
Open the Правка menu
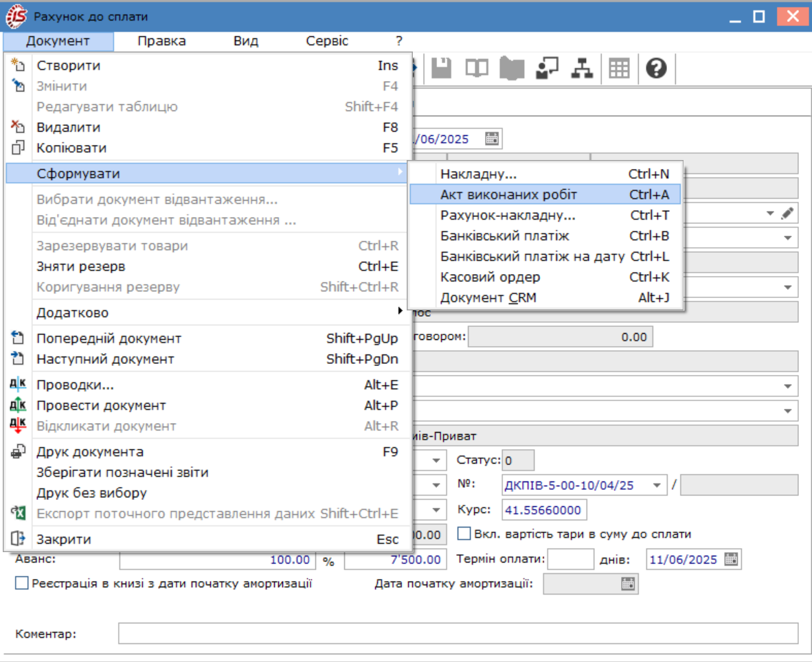pos(161,41)
